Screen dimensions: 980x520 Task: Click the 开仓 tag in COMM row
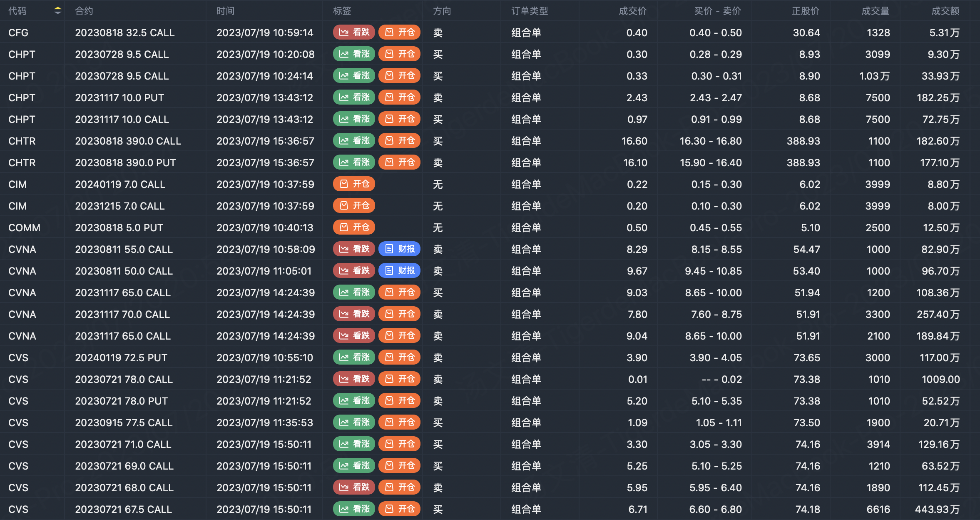[354, 227]
